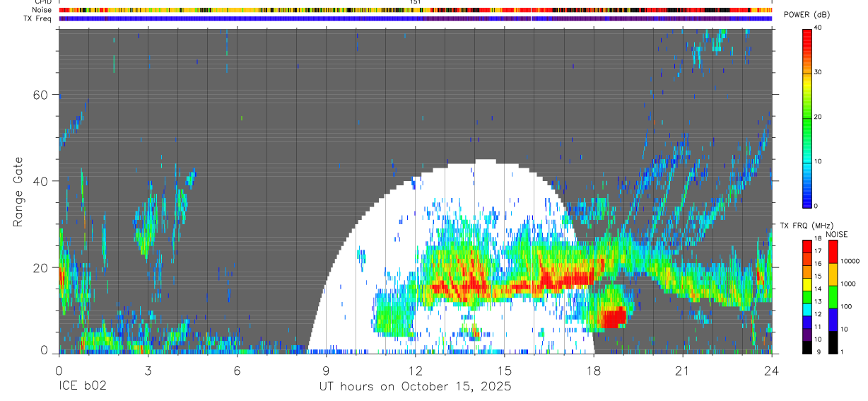Click the 100 label on the Noise scale
Image resolution: width=868 pixels, height=401 pixels.
[848, 306]
